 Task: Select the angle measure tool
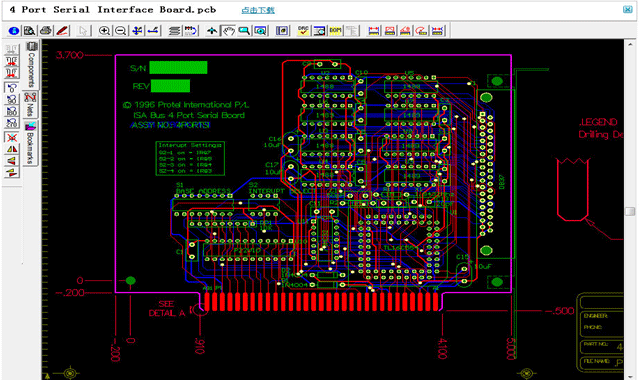coord(405,31)
